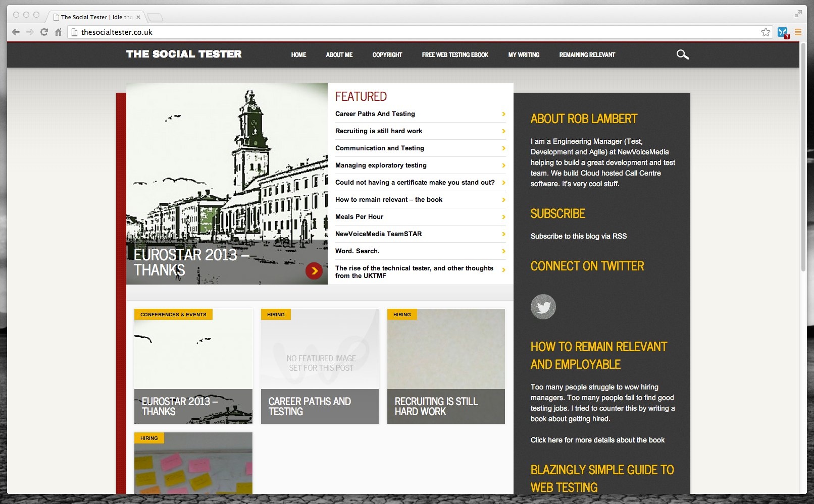Open featured post Recruiting is still hard work
This screenshot has width=814, height=504.
click(x=379, y=131)
